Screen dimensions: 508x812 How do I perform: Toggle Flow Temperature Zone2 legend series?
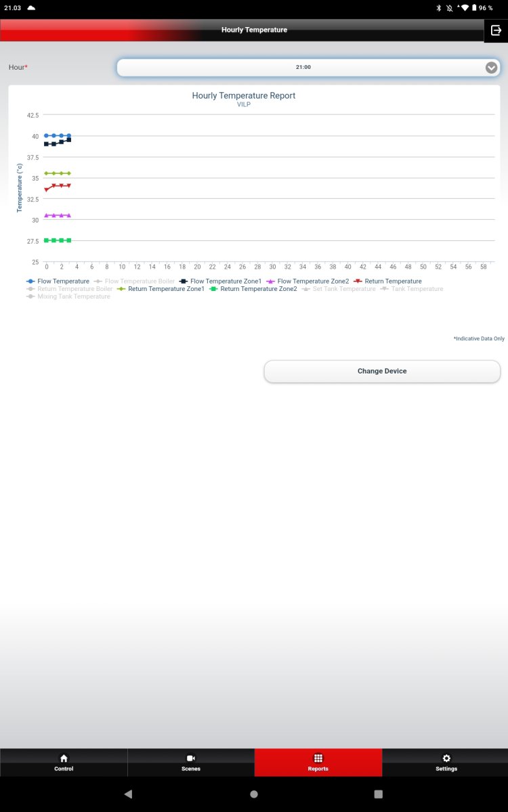[x=308, y=281]
